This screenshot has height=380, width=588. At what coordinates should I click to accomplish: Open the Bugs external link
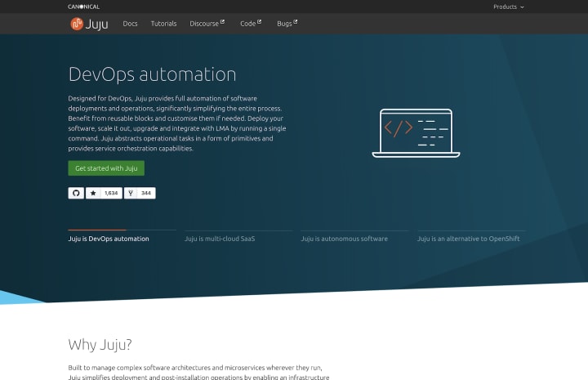287,24
